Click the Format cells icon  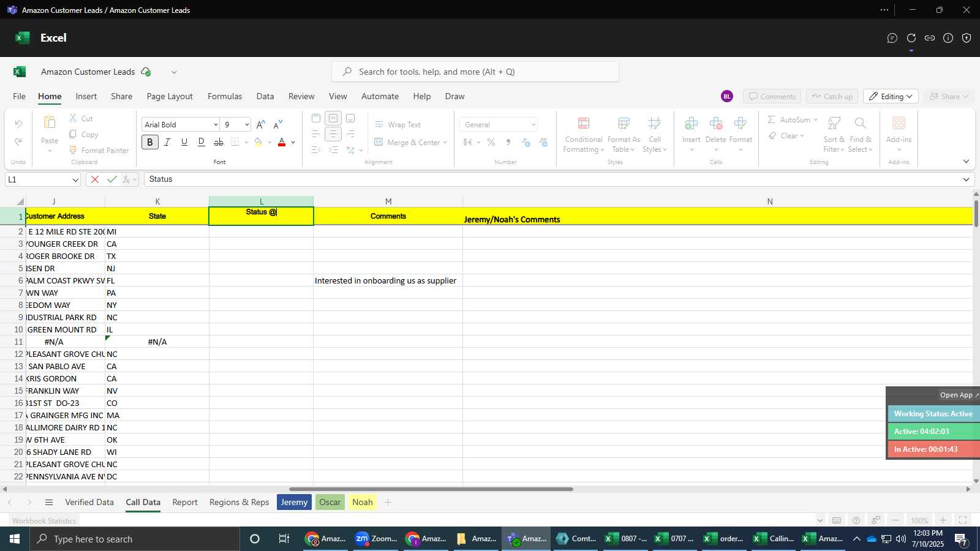[x=741, y=124]
